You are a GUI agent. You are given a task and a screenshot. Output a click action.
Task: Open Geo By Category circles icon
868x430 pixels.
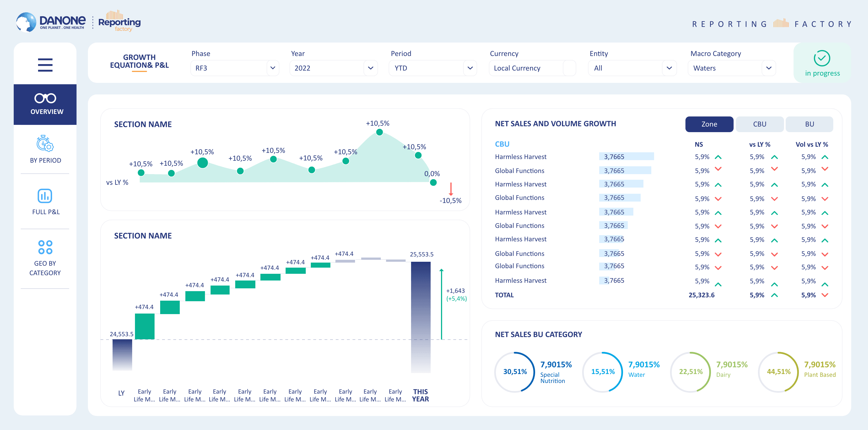click(x=45, y=247)
